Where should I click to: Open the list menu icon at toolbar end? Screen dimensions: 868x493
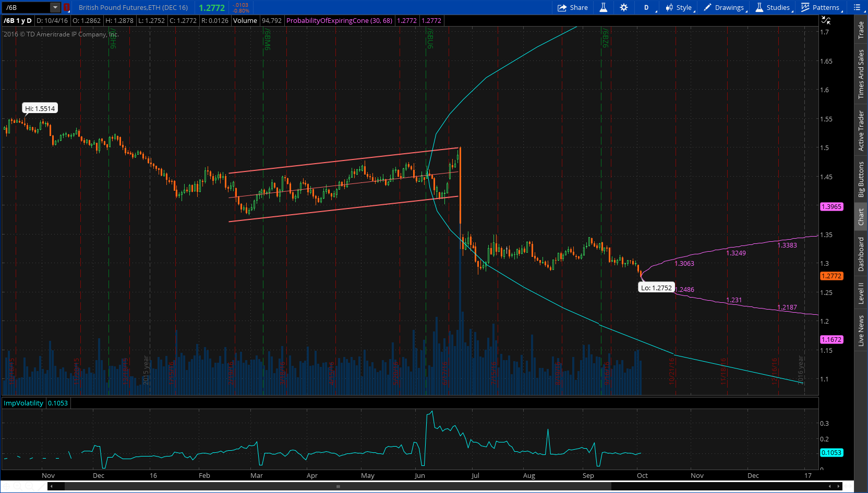(857, 7)
